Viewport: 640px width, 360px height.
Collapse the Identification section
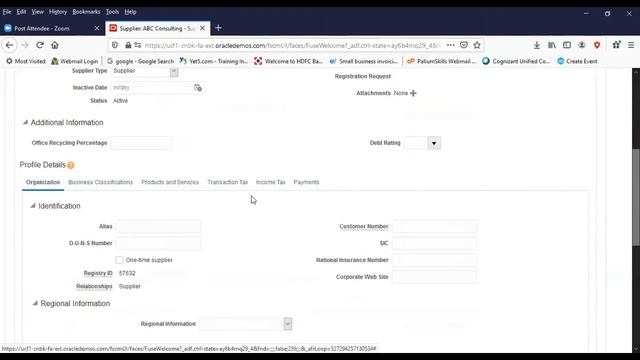pos(33,206)
